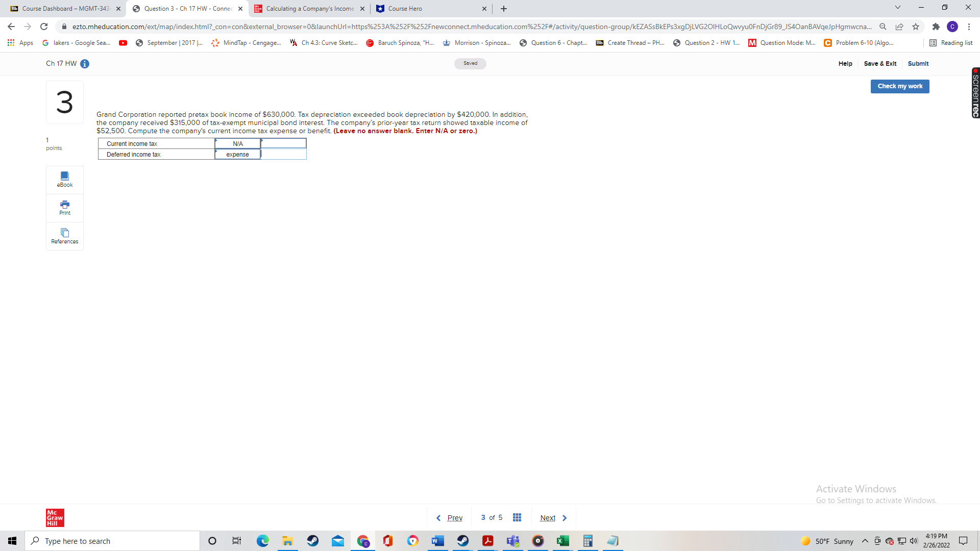Switch to the Course Hero tab
980x551 pixels.
click(x=429, y=8)
